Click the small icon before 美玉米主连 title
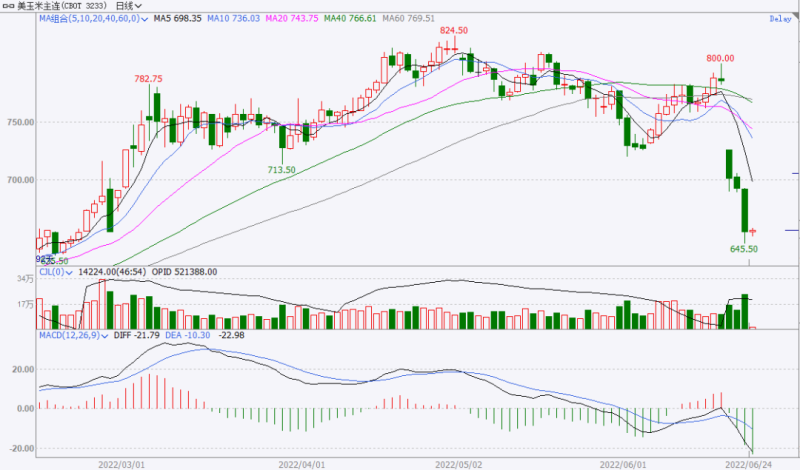This screenshot has width=800, height=470. (x=7, y=6)
